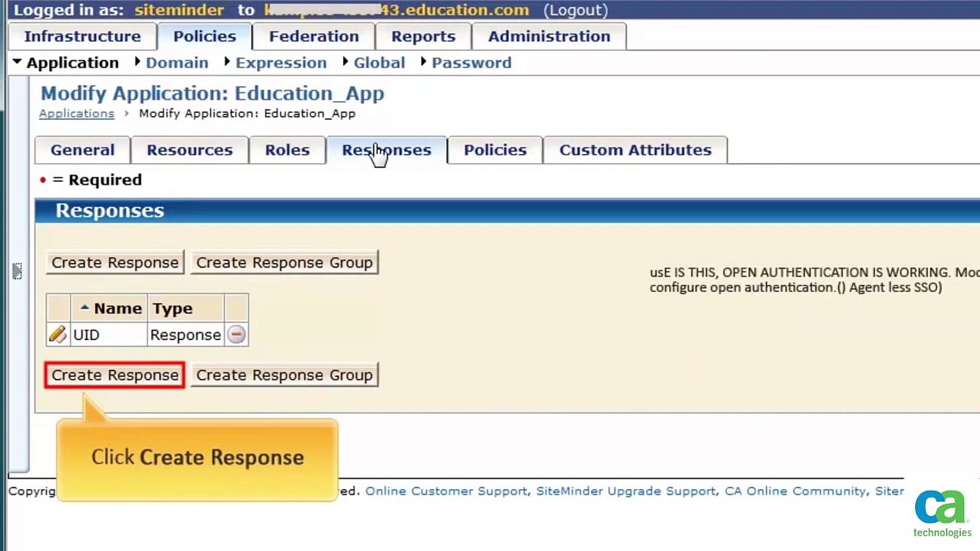Click the left panel collapse handle icon

[17, 271]
